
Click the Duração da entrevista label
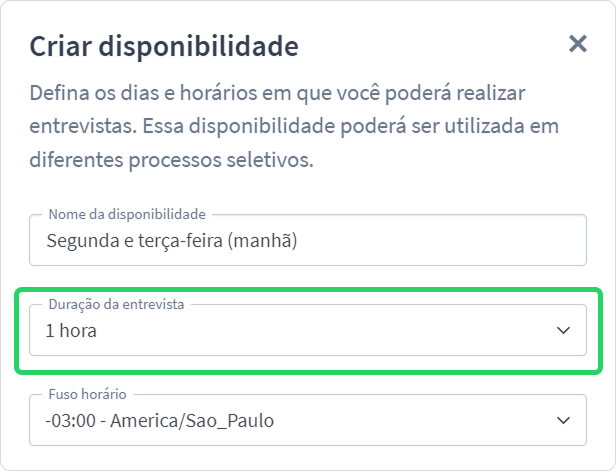click(x=116, y=304)
